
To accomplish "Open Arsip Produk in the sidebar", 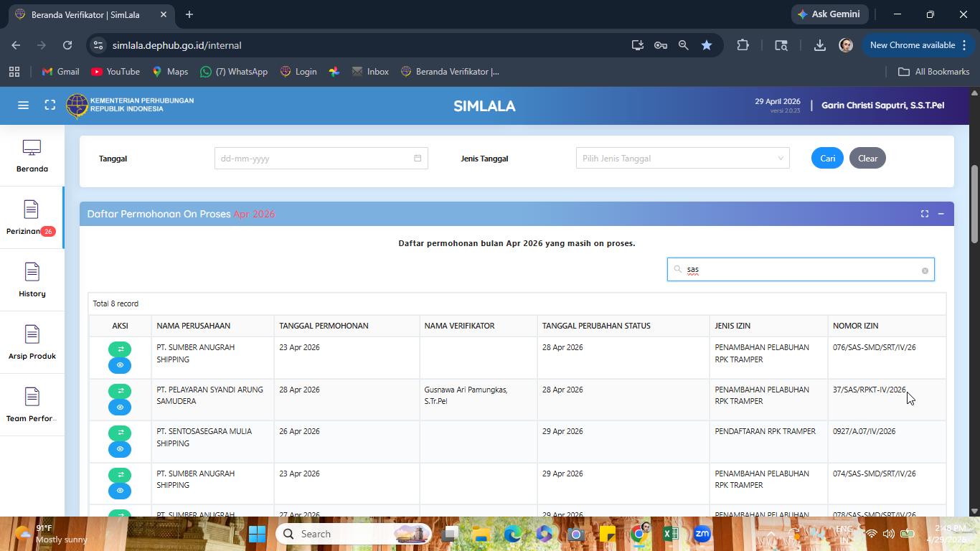I will click(32, 343).
